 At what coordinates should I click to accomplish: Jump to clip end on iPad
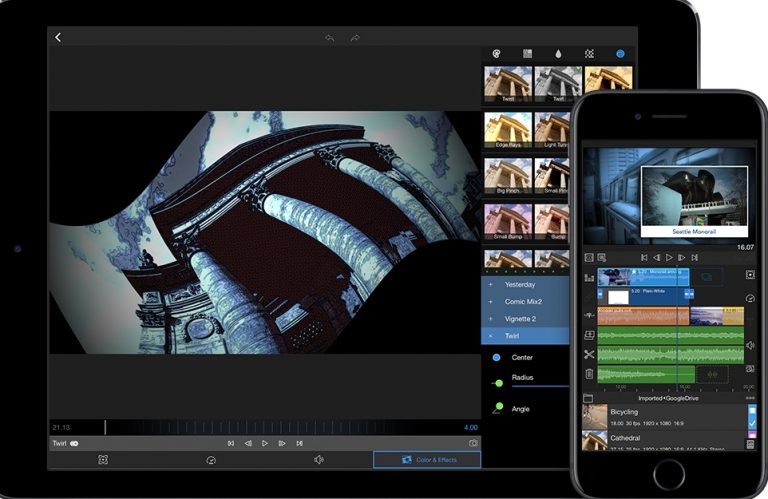pos(299,444)
